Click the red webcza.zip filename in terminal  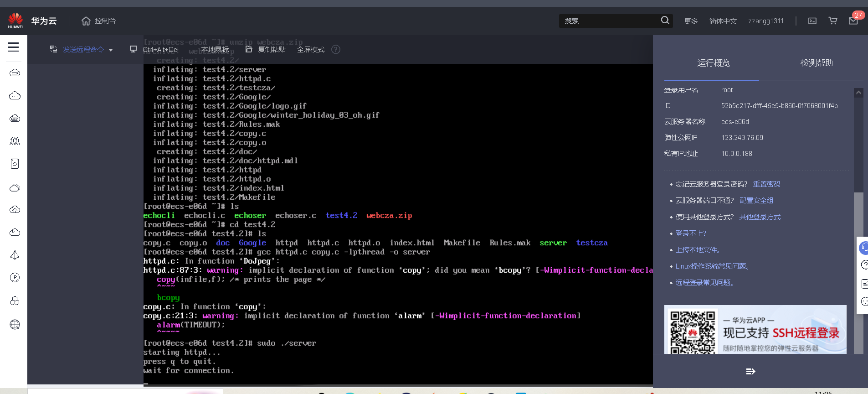point(389,216)
